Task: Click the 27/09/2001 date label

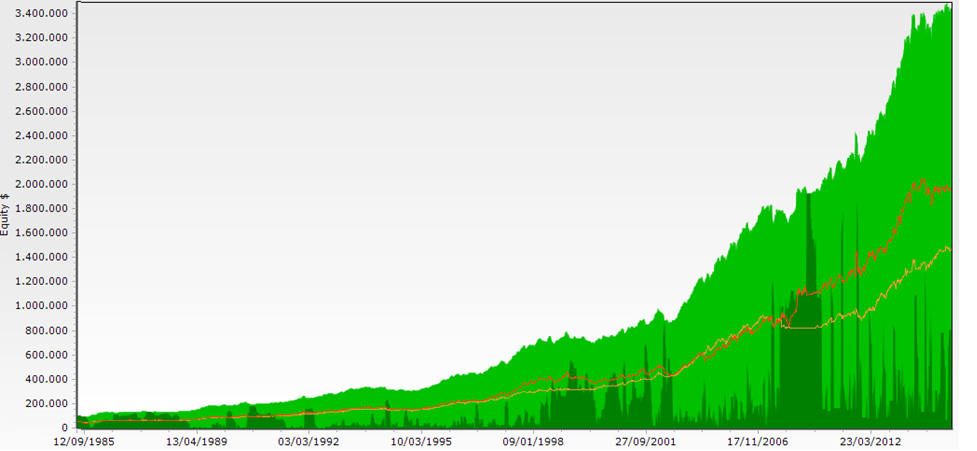Action: [x=646, y=440]
